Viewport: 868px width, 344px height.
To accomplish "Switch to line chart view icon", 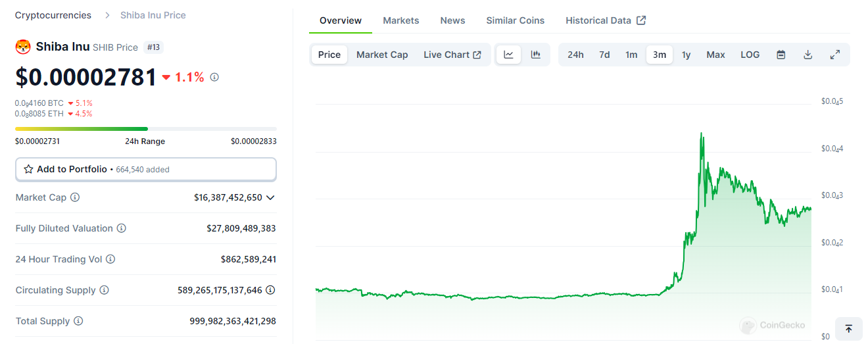I will pyautogui.click(x=508, y=55).
